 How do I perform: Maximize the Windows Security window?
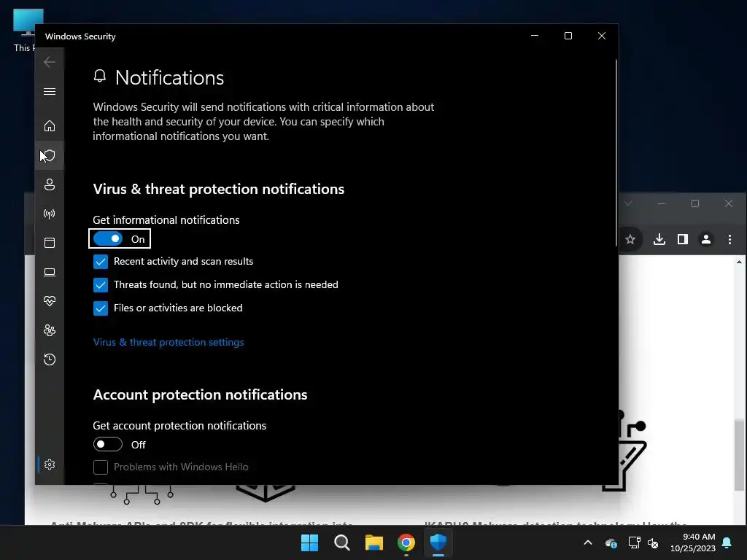click(x=568, y=36)
